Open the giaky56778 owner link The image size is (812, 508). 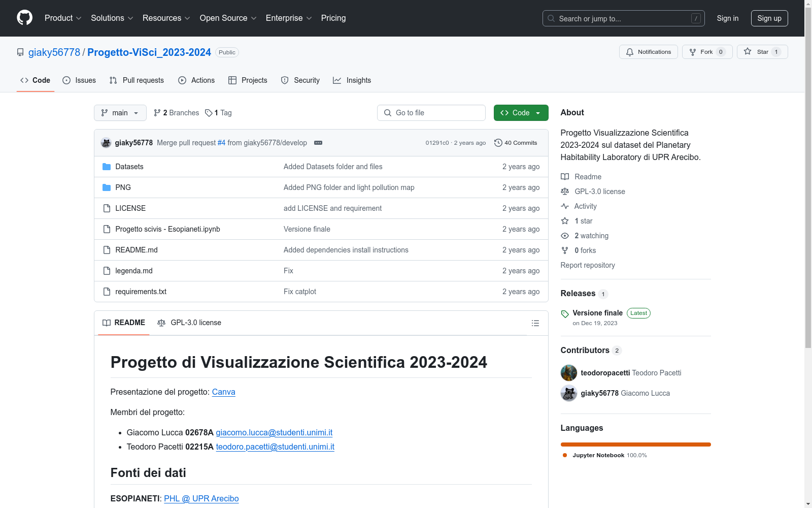54,52
